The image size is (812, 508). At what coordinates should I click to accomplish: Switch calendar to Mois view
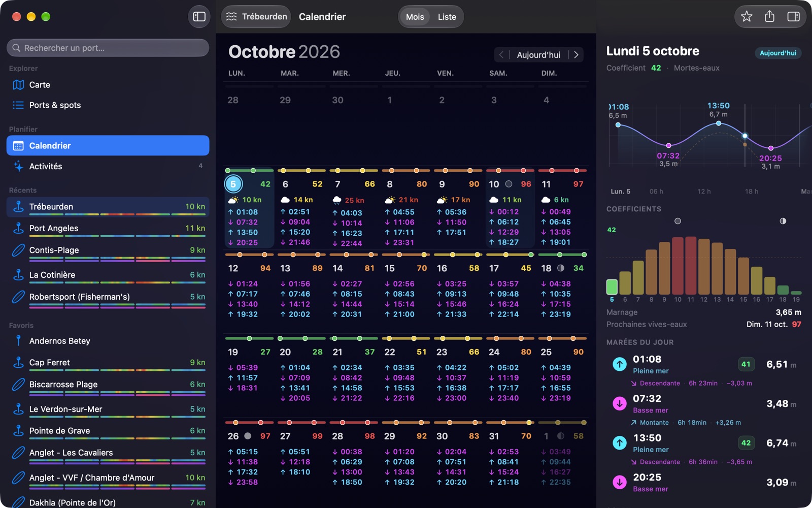[x=415, y=17]
